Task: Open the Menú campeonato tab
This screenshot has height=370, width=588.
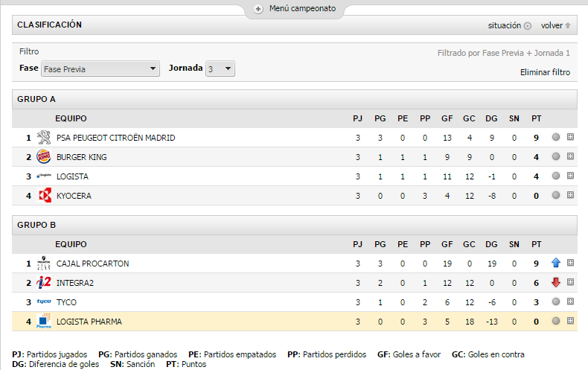Action: pos(295,9)
